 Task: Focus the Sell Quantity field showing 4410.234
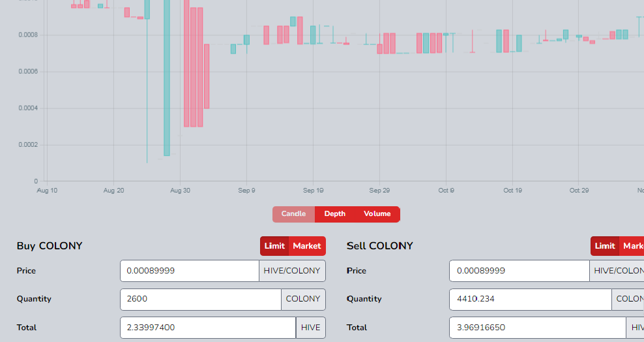(530, 300)
